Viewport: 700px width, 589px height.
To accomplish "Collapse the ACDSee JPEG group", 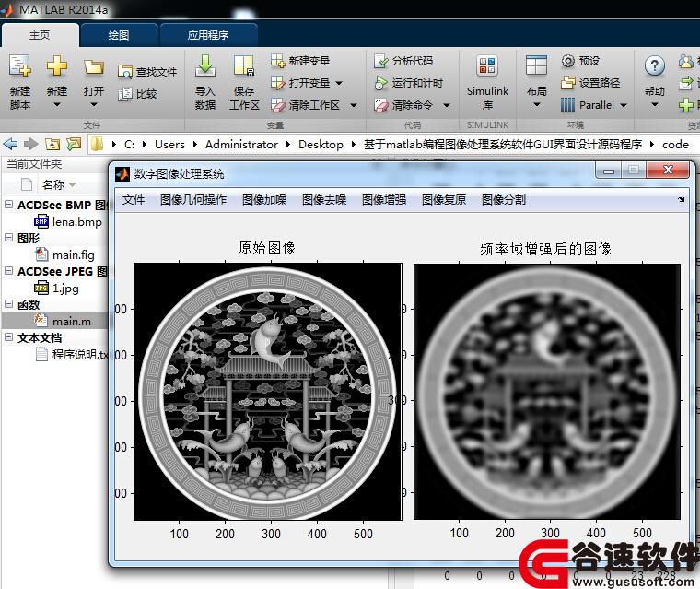I will click(8, 271).
